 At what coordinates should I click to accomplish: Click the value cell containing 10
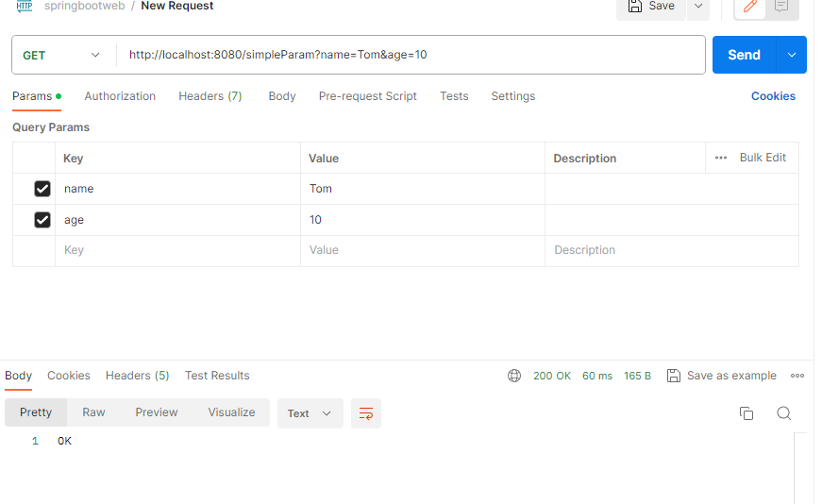point(423,220)
